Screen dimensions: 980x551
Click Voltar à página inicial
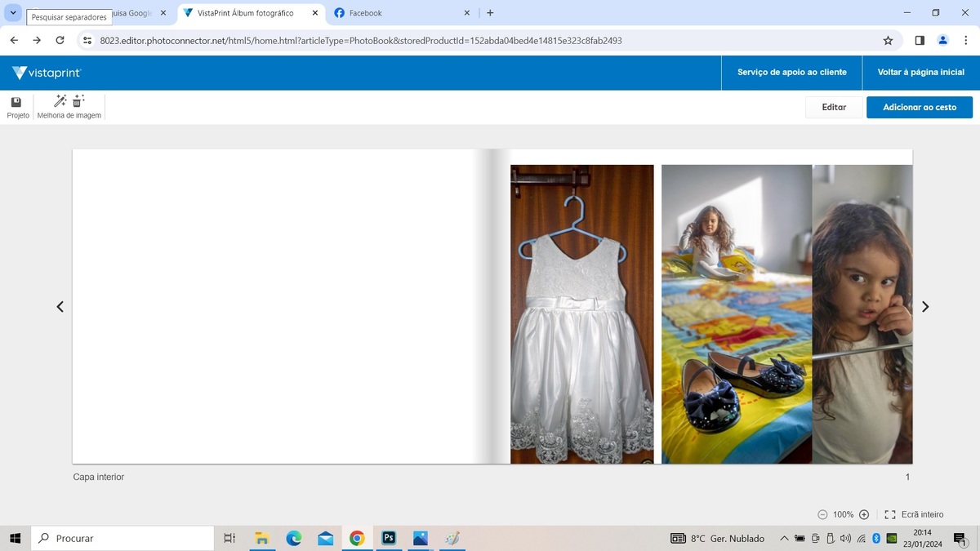[x=920, y=73]
